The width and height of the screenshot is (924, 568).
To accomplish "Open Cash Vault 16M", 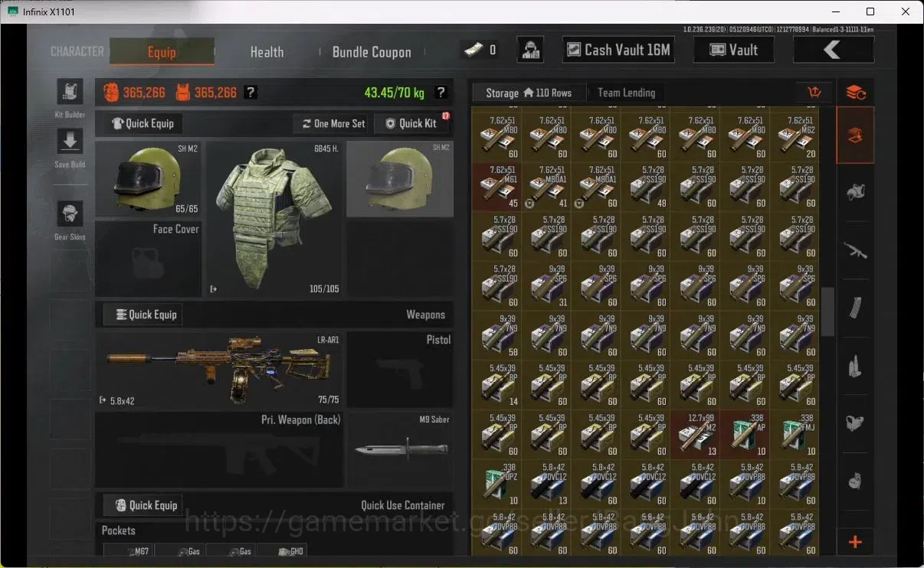I will 618,50.
